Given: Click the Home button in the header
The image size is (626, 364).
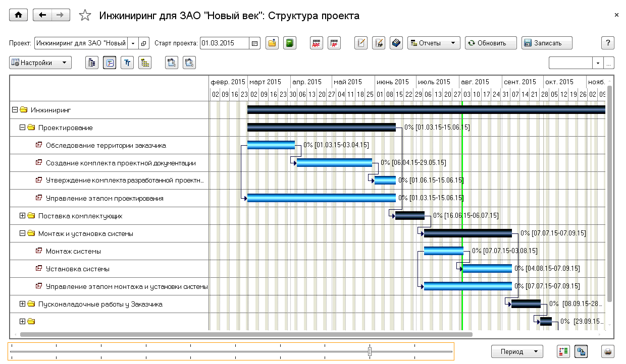Looking at the screenshot, I should tap(19, 15).
